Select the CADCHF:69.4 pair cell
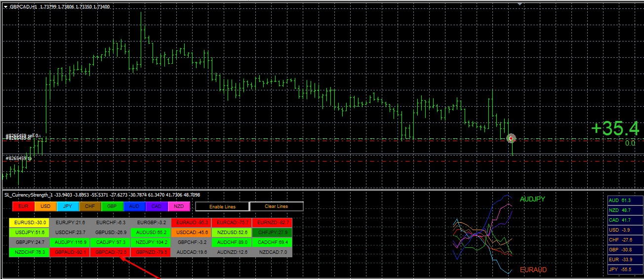644x279 pixels. click(x=272, y=242)
